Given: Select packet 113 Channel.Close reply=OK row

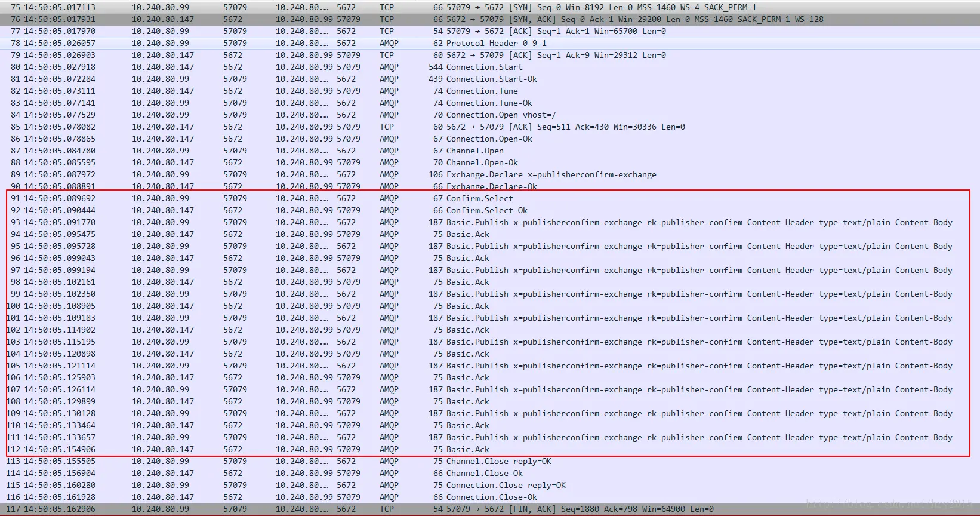Looking at the screenshot, I should click(x=490, y=461).
